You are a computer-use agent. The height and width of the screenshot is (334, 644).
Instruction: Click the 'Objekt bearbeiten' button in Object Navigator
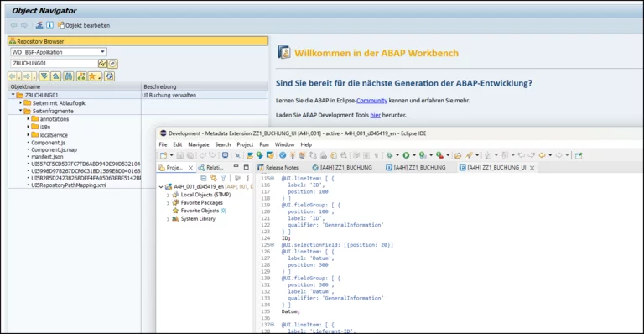coord(84,25)
